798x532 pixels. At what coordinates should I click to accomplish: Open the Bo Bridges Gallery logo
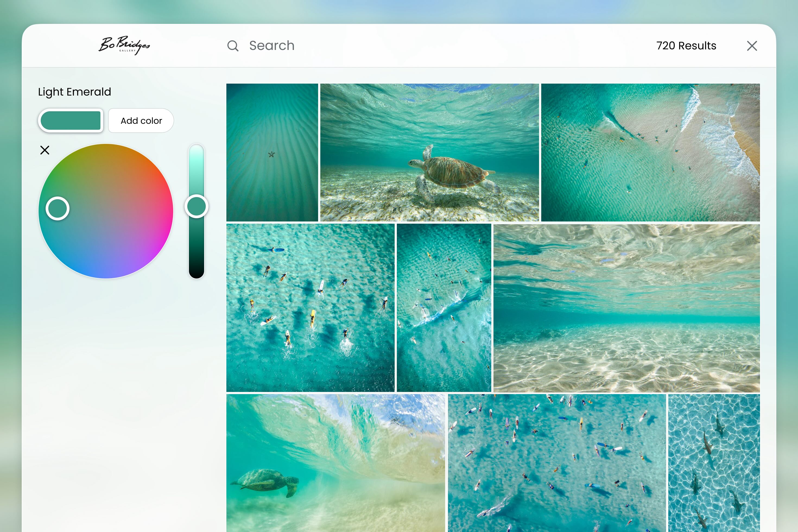124,45
